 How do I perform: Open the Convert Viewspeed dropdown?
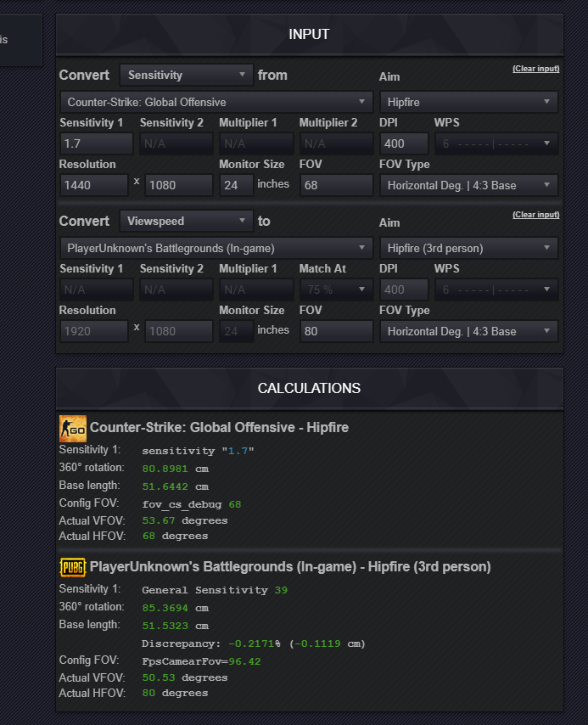click(187, 221)
